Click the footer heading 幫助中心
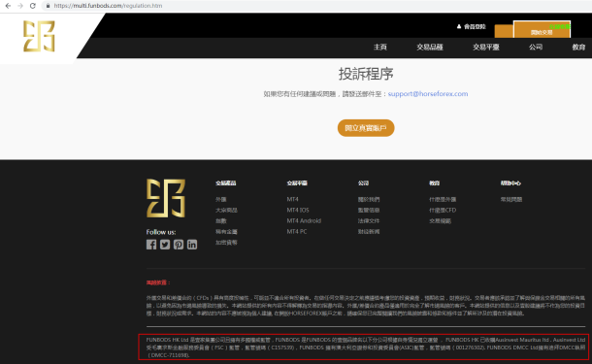 510,183
